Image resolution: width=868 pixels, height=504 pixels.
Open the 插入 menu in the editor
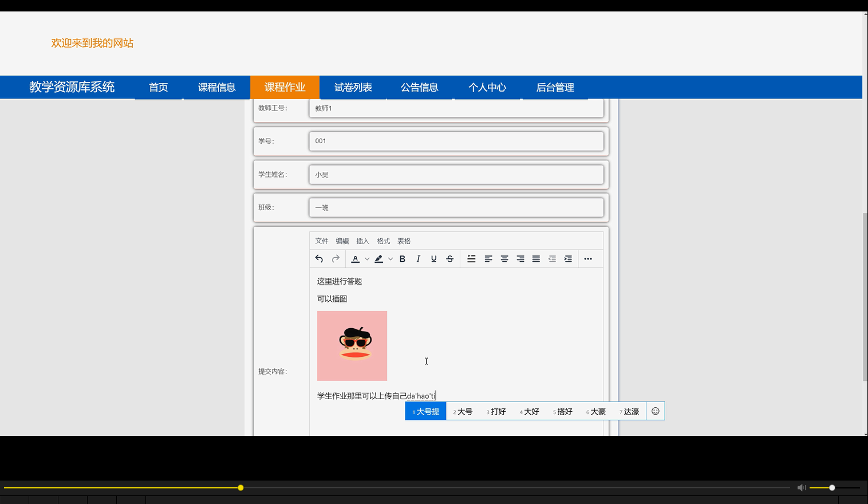click(x=362, y=241)
